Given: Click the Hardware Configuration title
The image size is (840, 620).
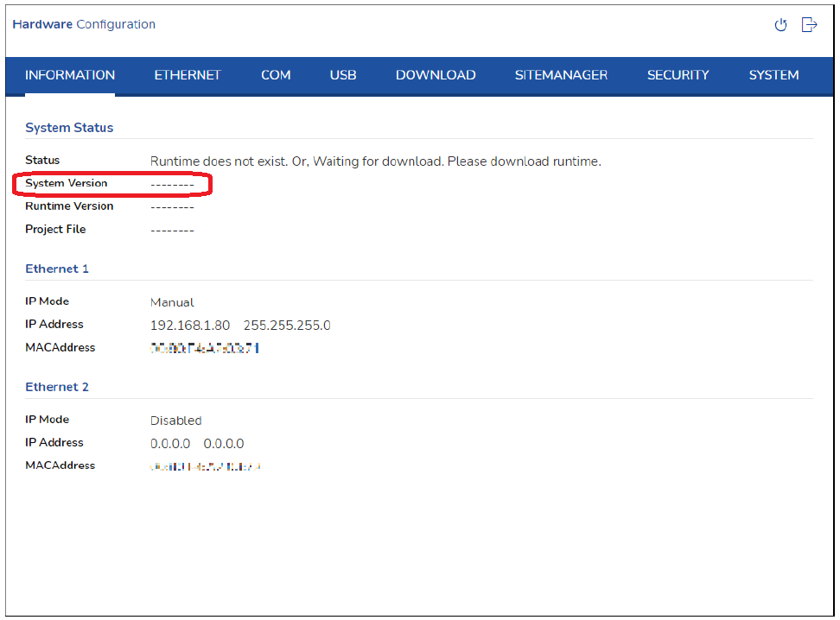Looking at the screenshot, I should [84, 25].
